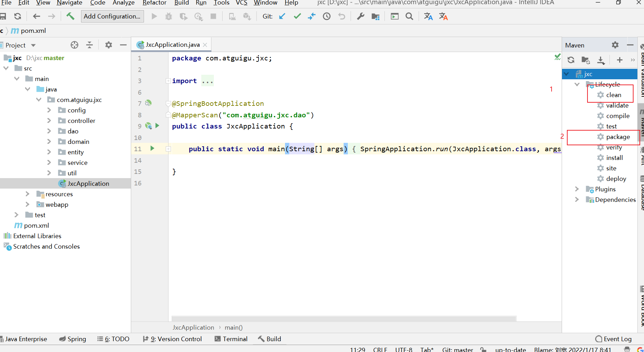Click the Git Commit checkmark icon
The width and height of the screenshot is (644, 352).
pos(297,16)
